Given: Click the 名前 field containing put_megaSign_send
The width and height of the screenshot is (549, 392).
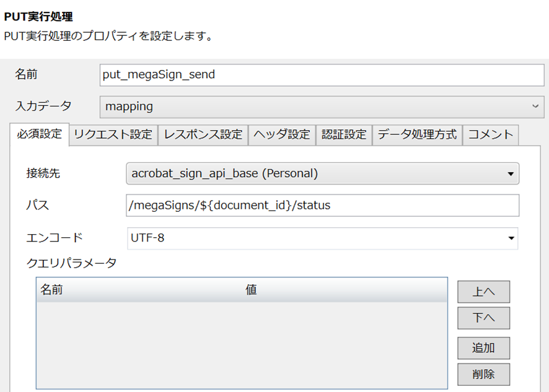Looking at the screenshot, I should (321, 75).
